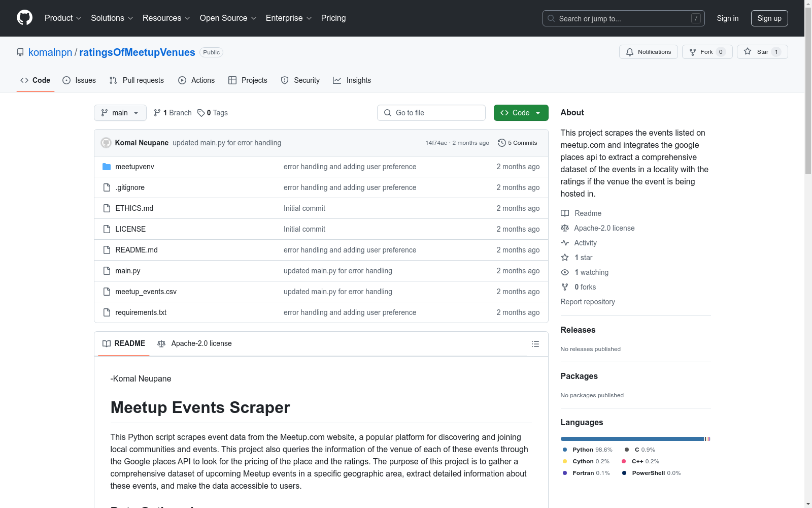Screen dimensions: 812x508
Task: Click the Fortran 0.1% language entry
Action: (586, 473)
